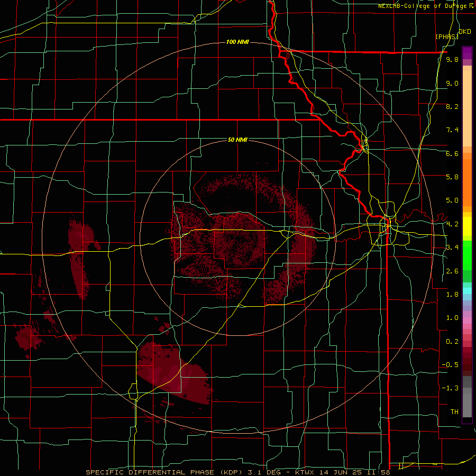Screen dimensions: 476x476
Task: Click the 1.0 scale value
Action: coord(452,318)
